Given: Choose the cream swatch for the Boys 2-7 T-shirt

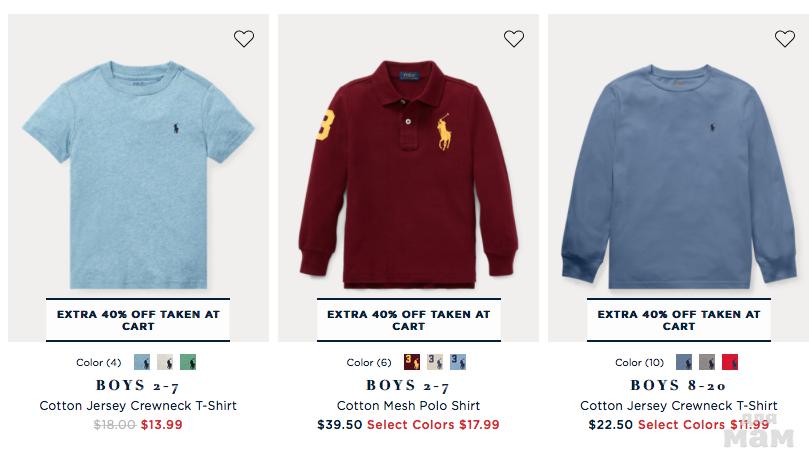Looking at the screenshot, I should 165,362.
